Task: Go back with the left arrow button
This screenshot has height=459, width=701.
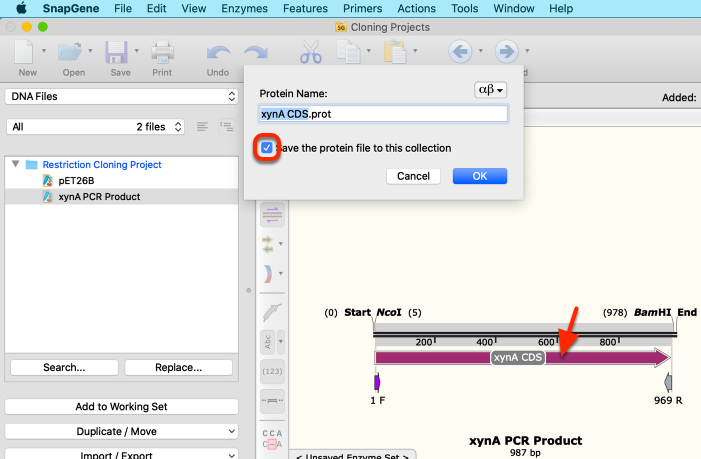Action: tap(460, 51)
